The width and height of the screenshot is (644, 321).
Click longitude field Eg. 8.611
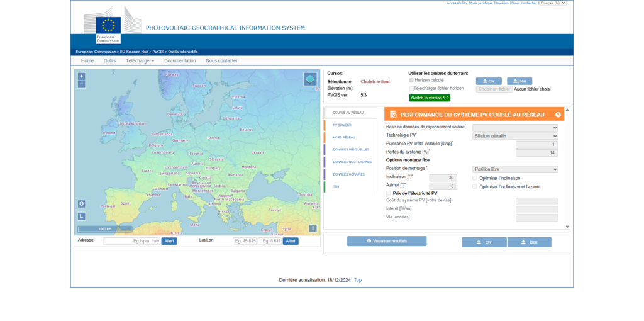269,241
